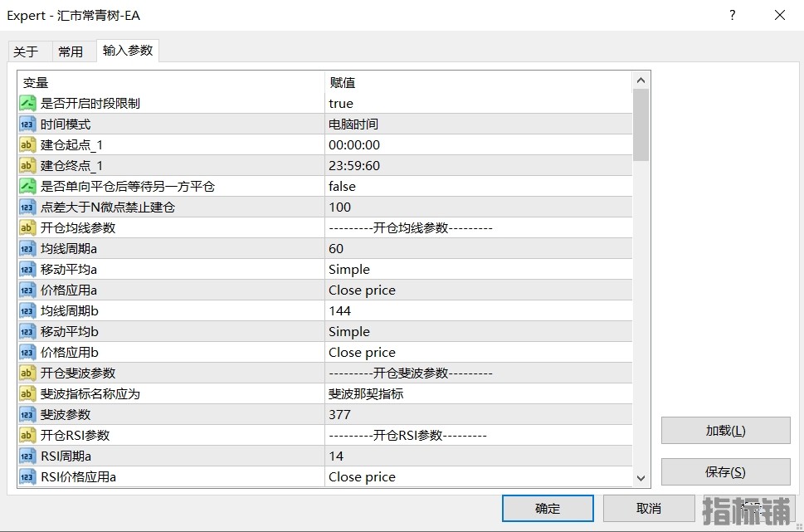
Task: Click the bool icon beside 是否开启时段限制
Action: pos(27,103)
